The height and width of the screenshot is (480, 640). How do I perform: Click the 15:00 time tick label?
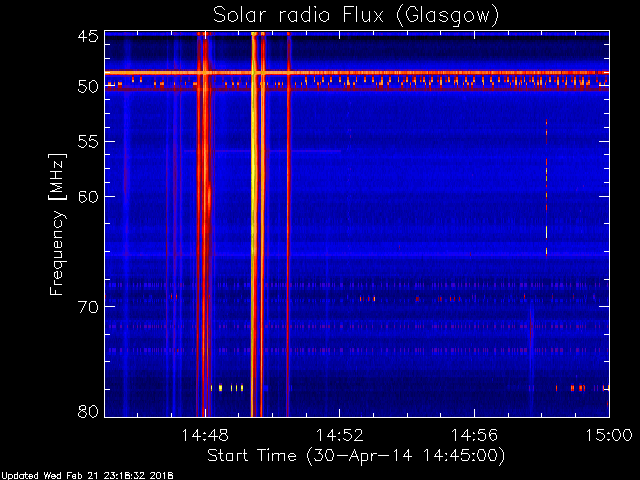pyautogui.click(x=609, y=435)
